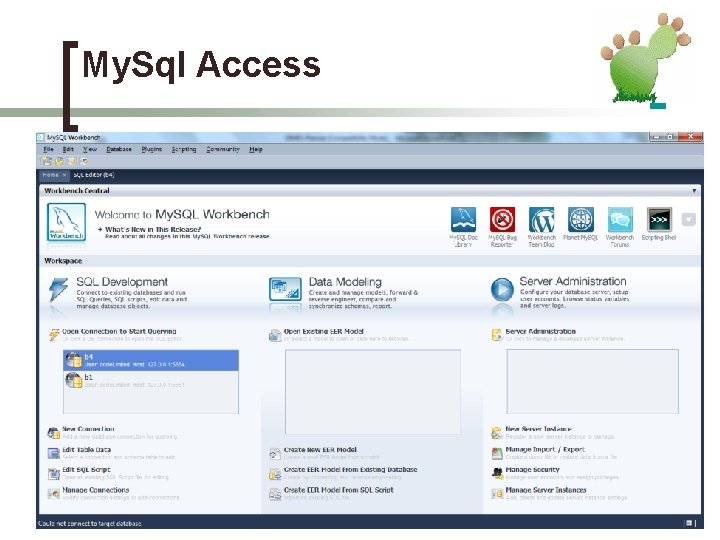
Task: Click the second toolbar icon under Edit menu
Action: tap(59, 161)
